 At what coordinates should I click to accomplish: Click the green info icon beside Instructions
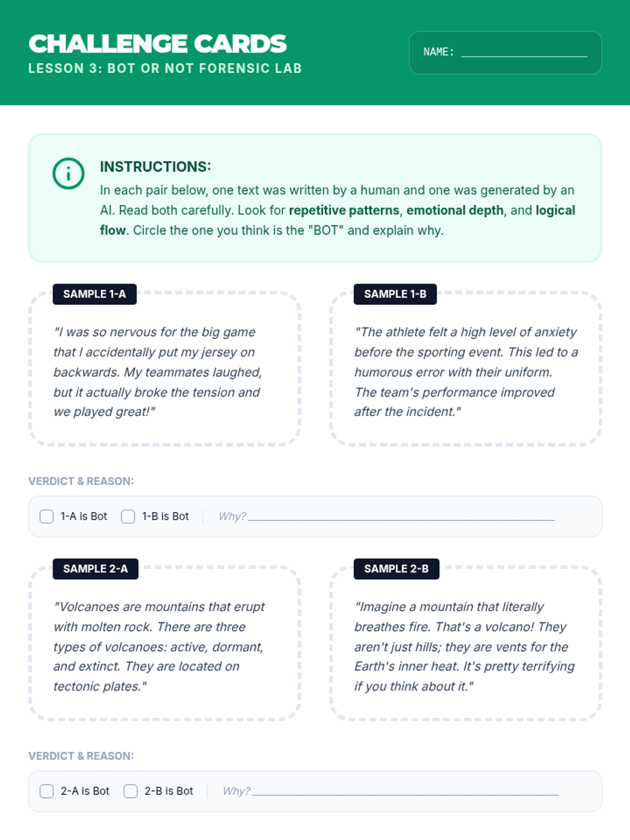click(x=68, y=173)
